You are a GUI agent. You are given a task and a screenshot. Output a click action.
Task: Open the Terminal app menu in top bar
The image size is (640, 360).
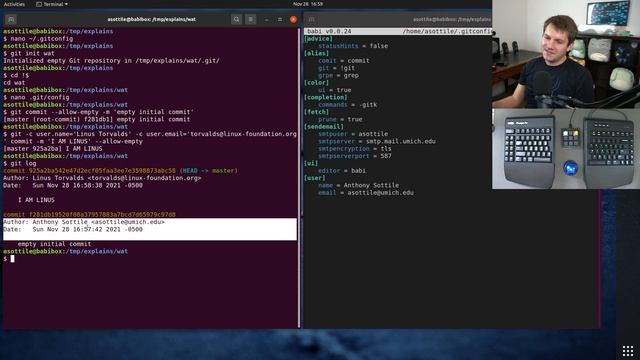tap(52, 4)
